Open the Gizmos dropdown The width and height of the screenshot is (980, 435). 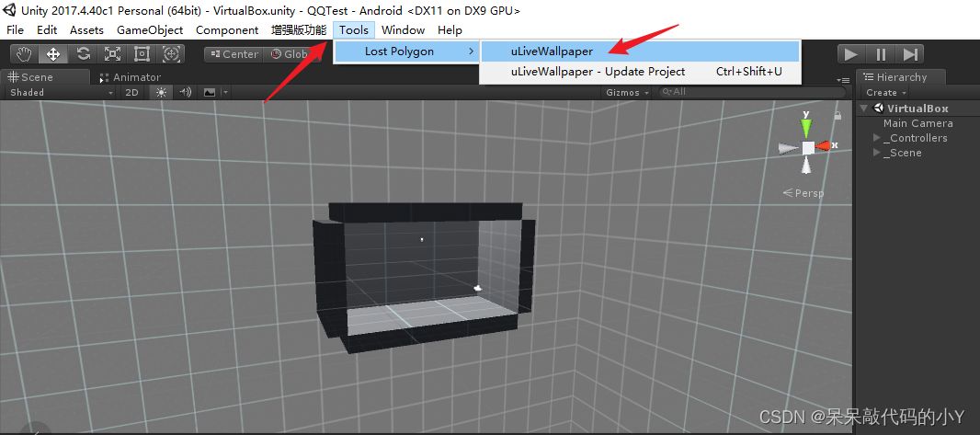tap(627, 93)
